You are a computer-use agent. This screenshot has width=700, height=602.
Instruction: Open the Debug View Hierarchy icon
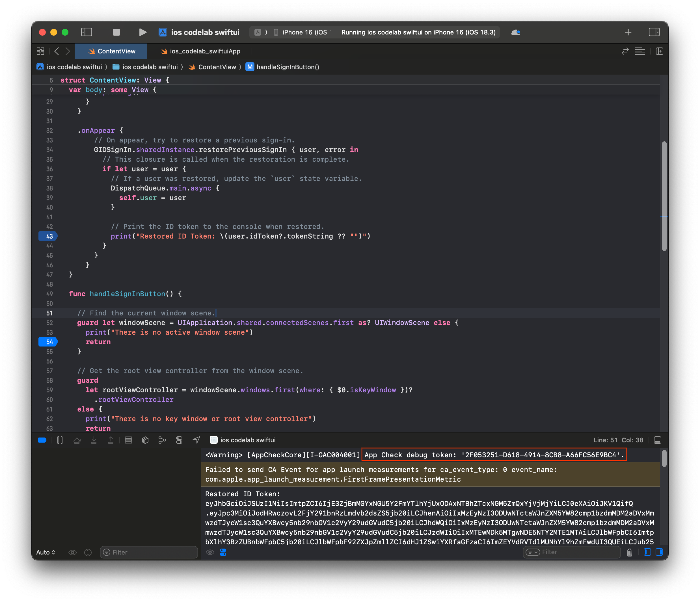(x=145, y=440)
